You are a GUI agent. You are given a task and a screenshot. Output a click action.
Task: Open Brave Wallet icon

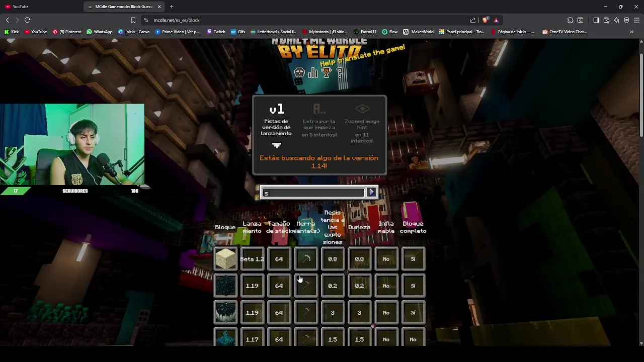pyautogui.click(x=606, y=20)
